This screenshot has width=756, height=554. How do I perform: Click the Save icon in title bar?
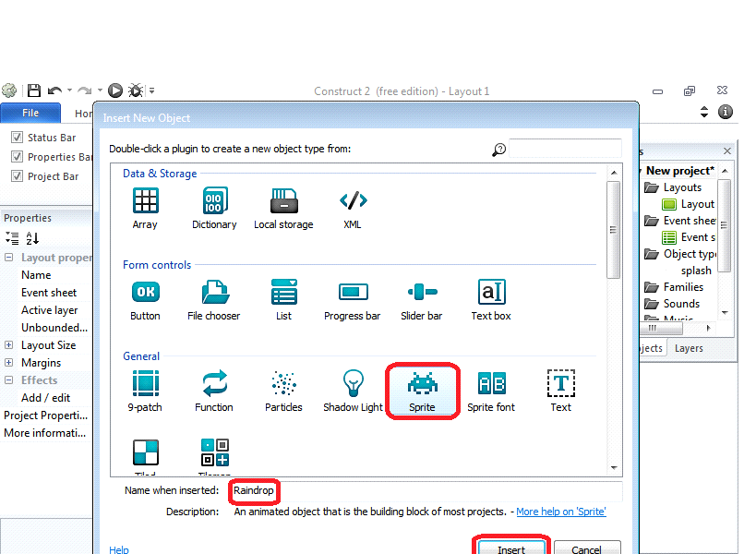point(34,90)
